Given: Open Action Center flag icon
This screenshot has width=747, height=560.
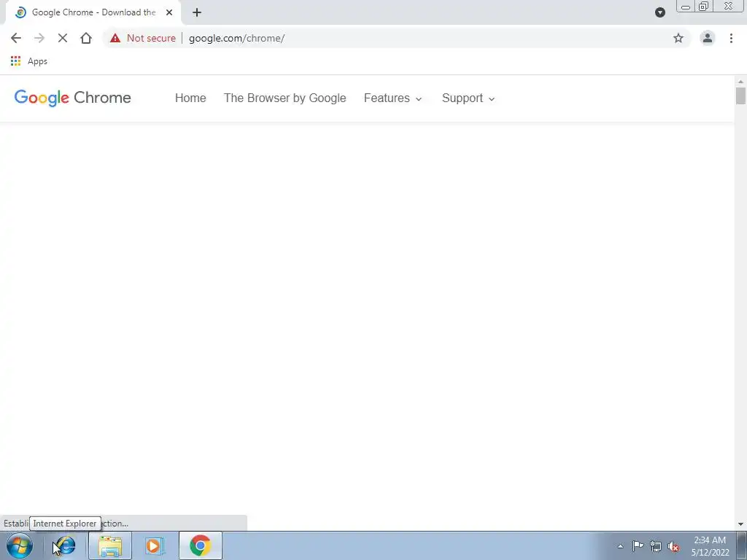Looking at the screenshot, I should pyautogui.click(x=638, y=546).
